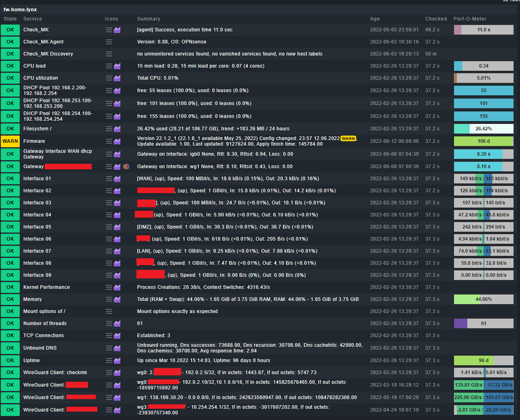Open action menu for TCP Connections
Image resolution: width=520 pixels, height=420 pixels.
109,336
